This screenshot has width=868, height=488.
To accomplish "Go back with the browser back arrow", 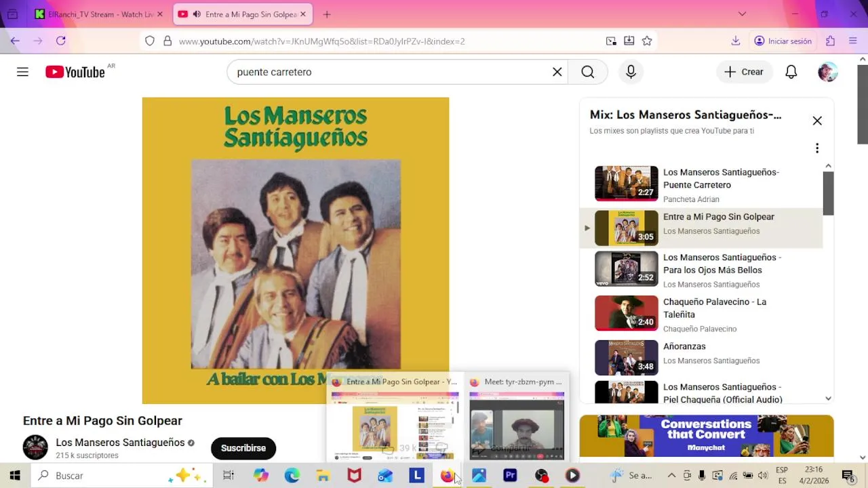I will [15, 41].
